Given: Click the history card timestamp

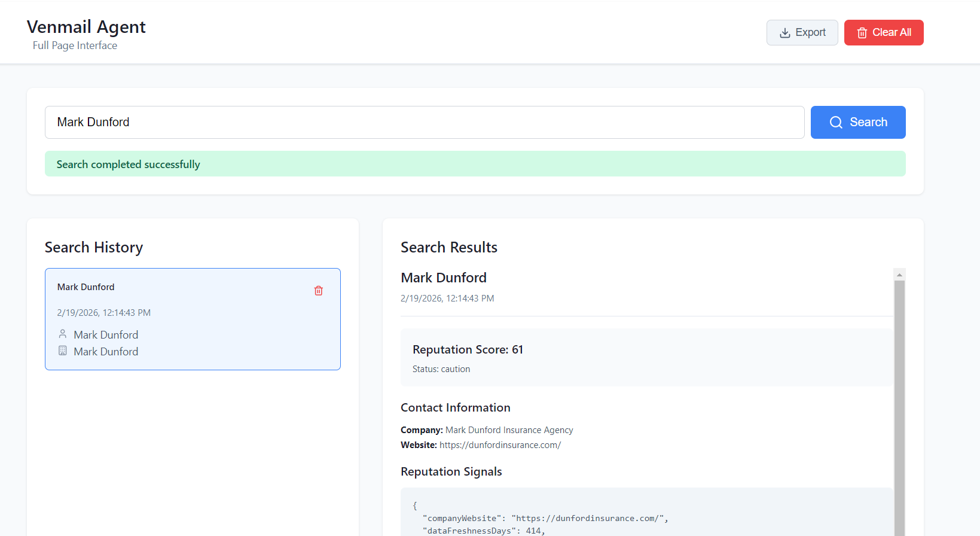Looking at the screenshot, I should 104,313.
